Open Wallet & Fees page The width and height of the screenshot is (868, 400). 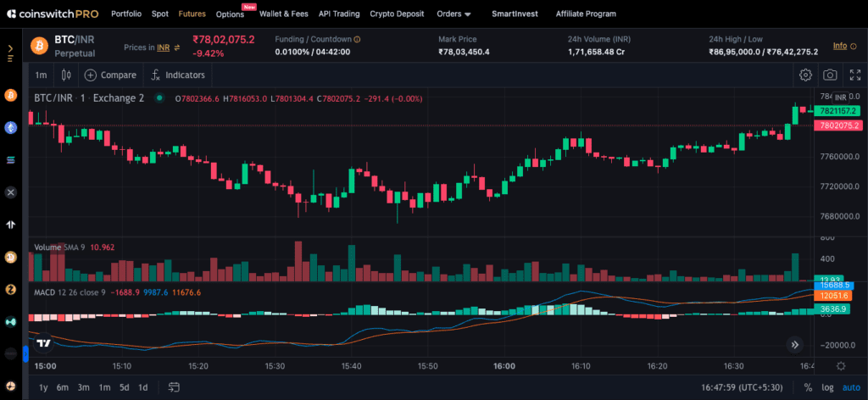tap(284, 14)
